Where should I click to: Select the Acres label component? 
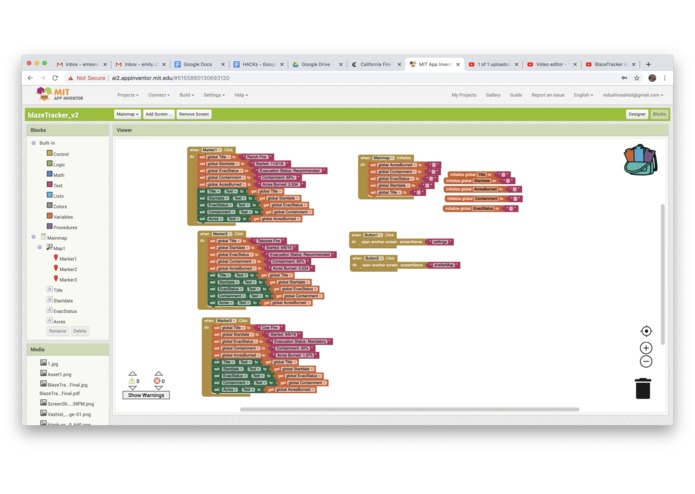point(56,321)
